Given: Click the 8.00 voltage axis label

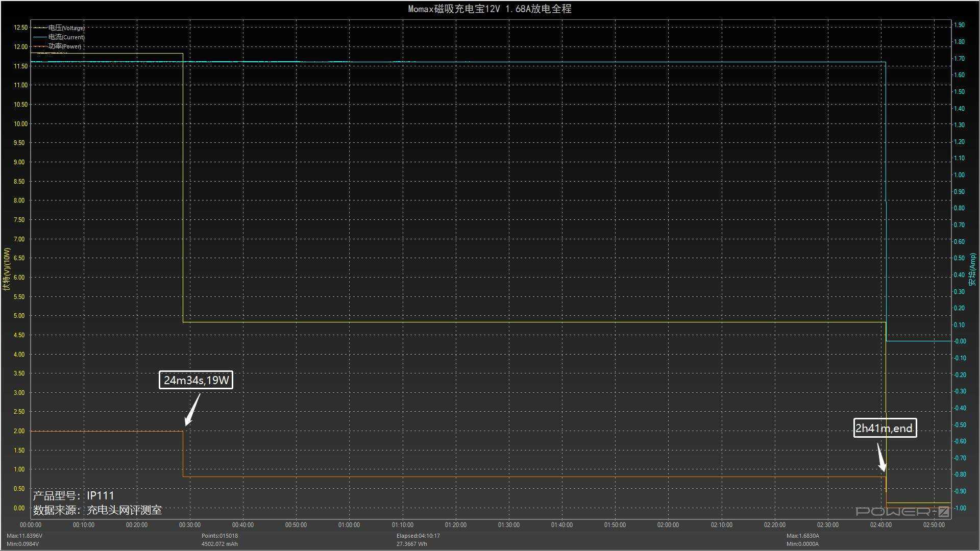Looking at the screenshot, I should click(19, 201).
